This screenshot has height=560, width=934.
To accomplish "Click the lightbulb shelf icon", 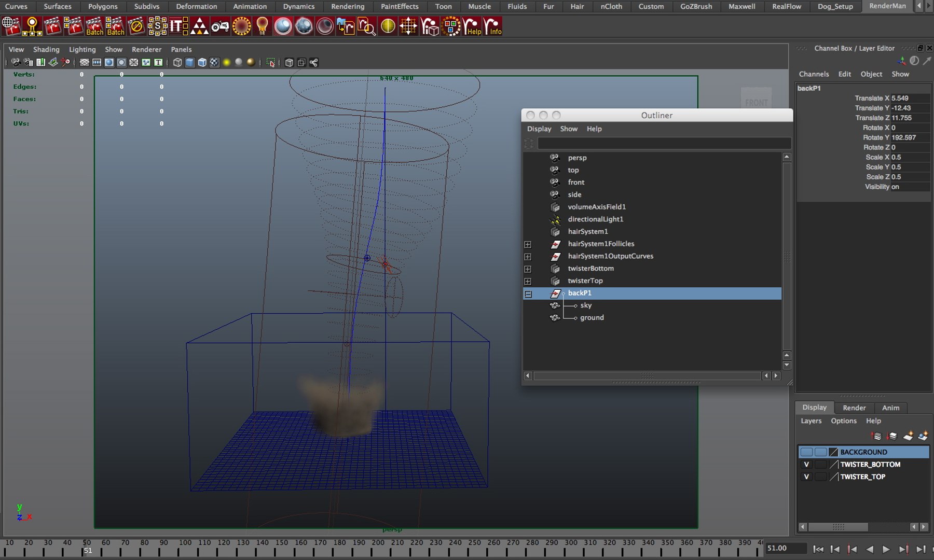I will click(x=262, y=26).
